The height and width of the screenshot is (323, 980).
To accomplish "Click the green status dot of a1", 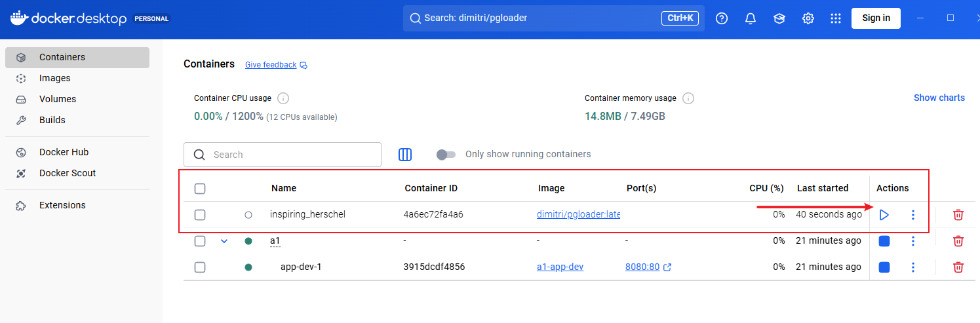I will point(248,241).
